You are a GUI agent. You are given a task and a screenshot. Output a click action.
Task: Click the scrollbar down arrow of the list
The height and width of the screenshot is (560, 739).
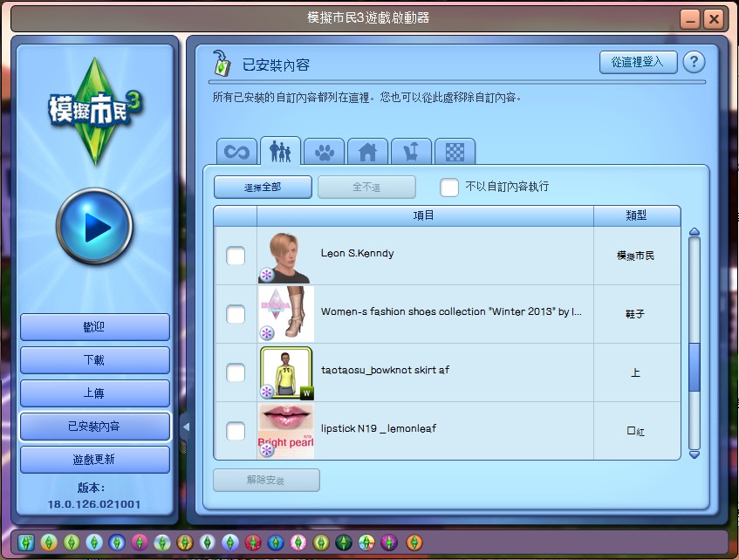695,454
